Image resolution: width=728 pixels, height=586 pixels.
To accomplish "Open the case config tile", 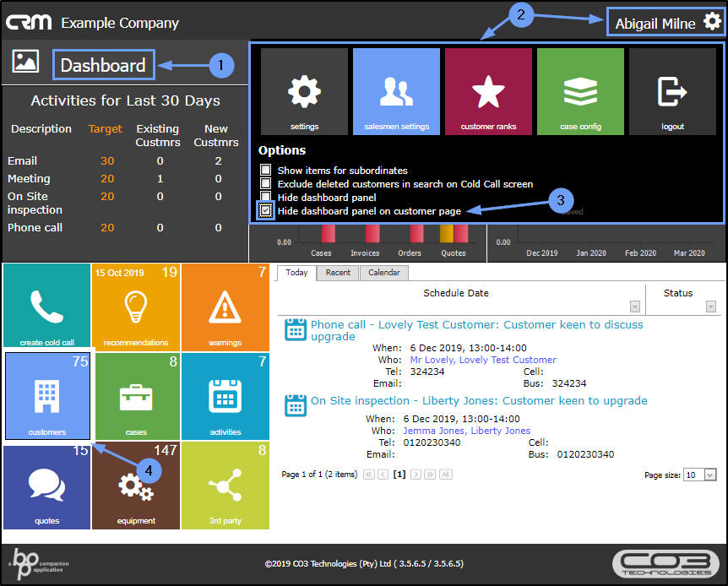I will [580, 91].
